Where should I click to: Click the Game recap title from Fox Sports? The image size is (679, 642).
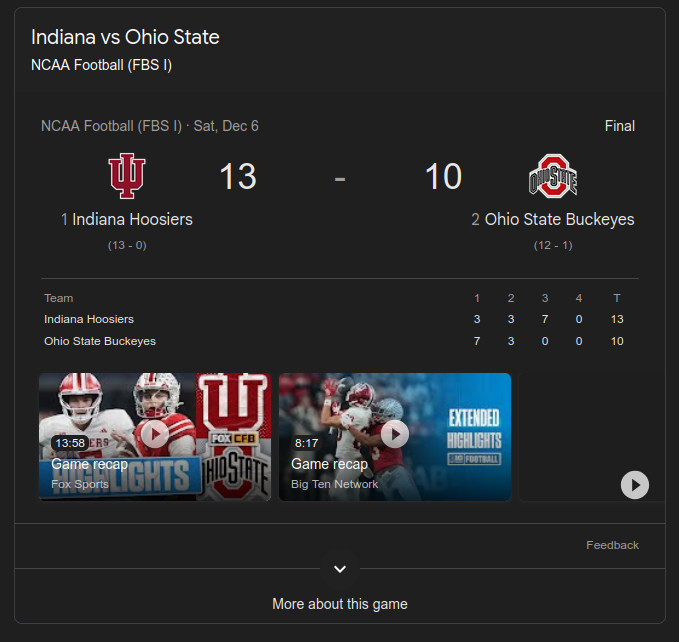(90, 464)
